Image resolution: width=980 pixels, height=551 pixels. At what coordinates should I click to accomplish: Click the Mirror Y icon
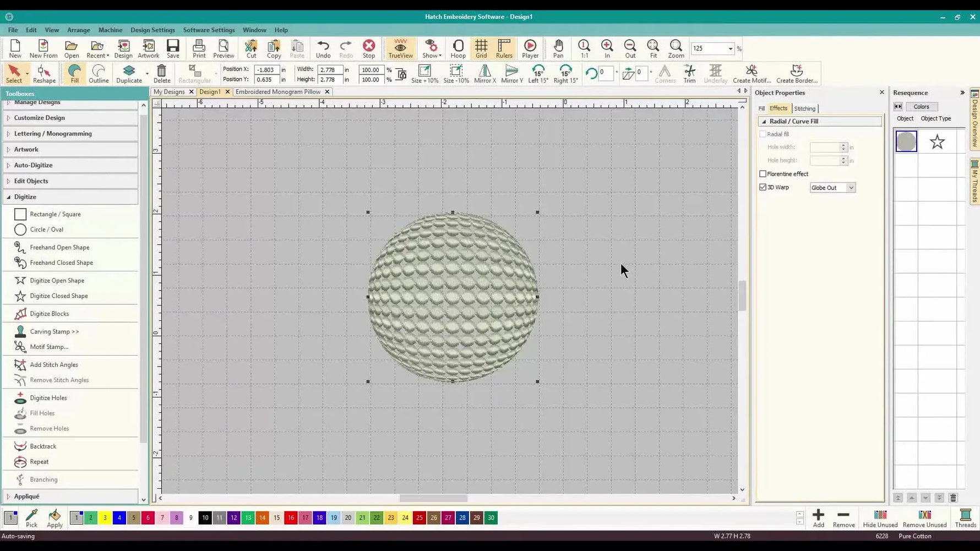[x=512, y=74]
